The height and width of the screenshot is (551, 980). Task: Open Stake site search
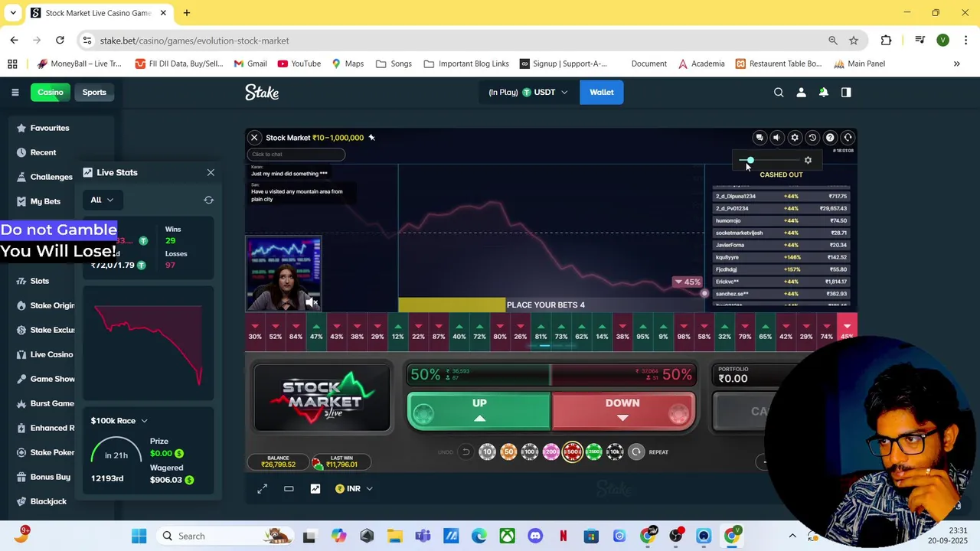[x=779, y=92]
